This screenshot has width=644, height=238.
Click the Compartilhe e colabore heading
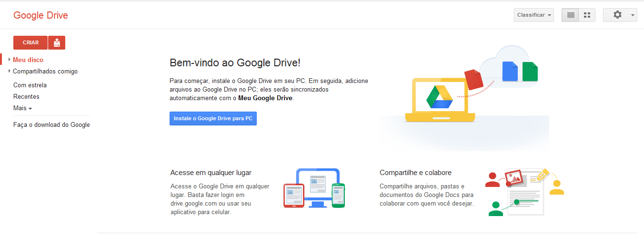(x=415, y=173)
